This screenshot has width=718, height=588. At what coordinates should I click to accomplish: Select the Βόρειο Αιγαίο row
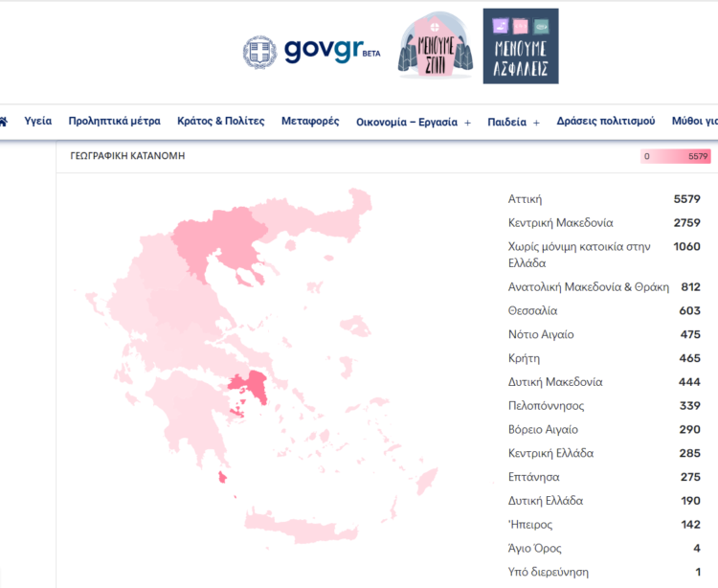click(604, 430)
